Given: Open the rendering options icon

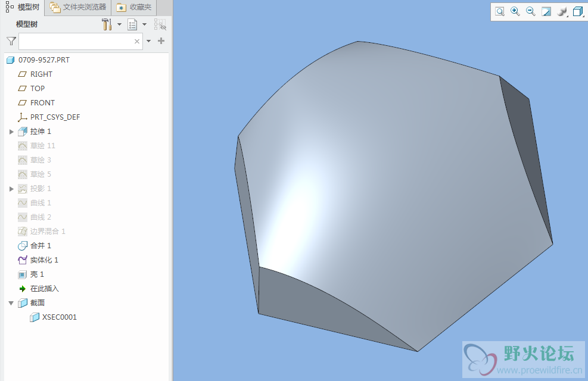Looking at the screenshot, I should coord(562,12).
